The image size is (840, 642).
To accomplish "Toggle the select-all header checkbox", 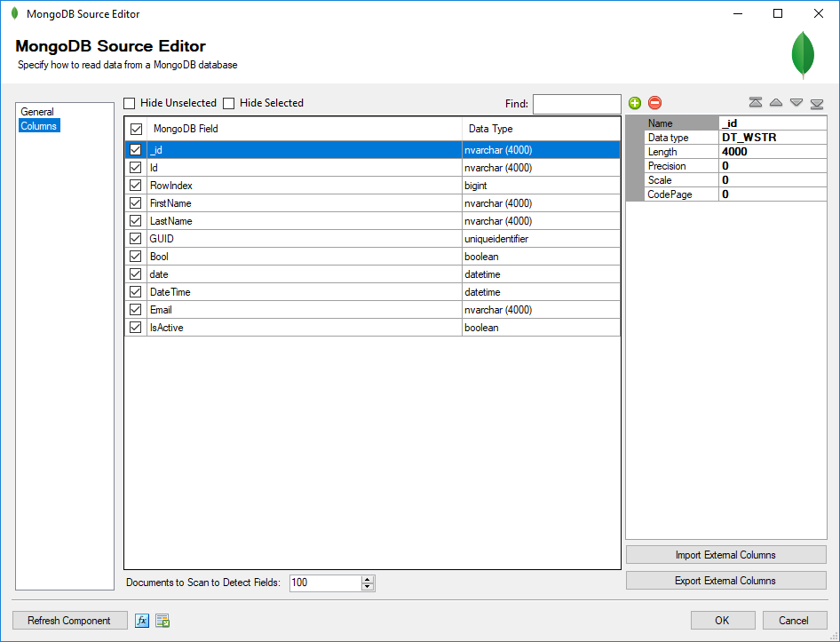I will pos(136,129).
